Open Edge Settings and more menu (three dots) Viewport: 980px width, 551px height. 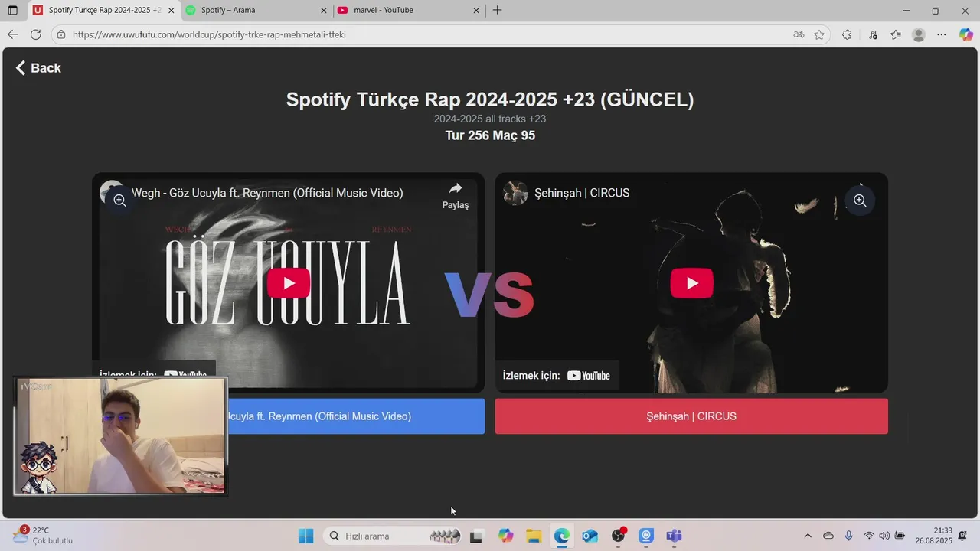tap(942, 34)
